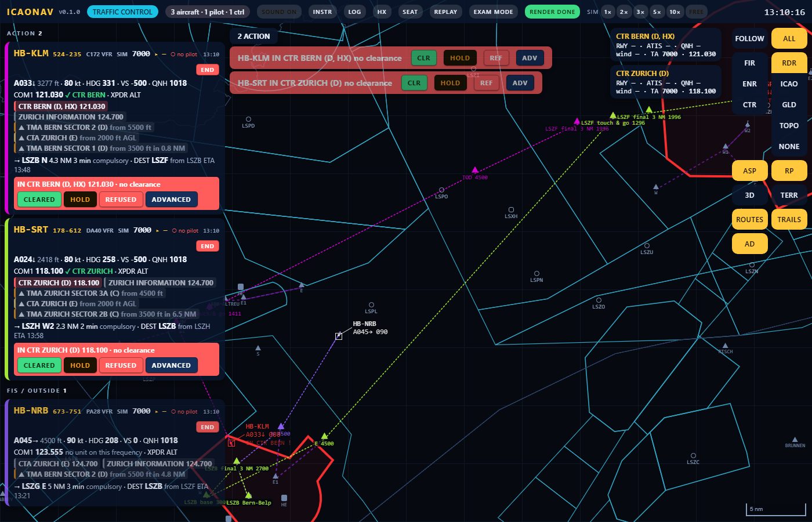The image size is (812, 522).
Task: Toggle the SOUND ON button
Action: [x=279, y=12]
